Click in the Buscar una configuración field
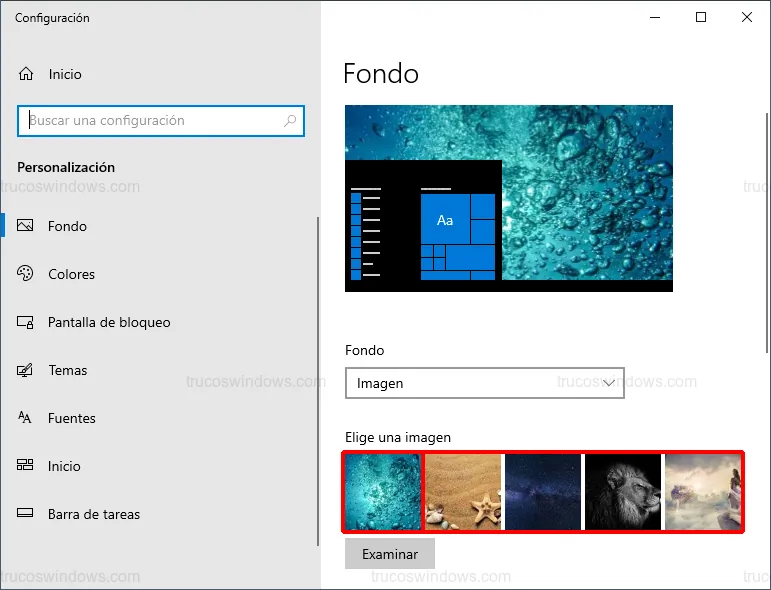The height and width of the screenshot is (590, 771). click(150, 121)
